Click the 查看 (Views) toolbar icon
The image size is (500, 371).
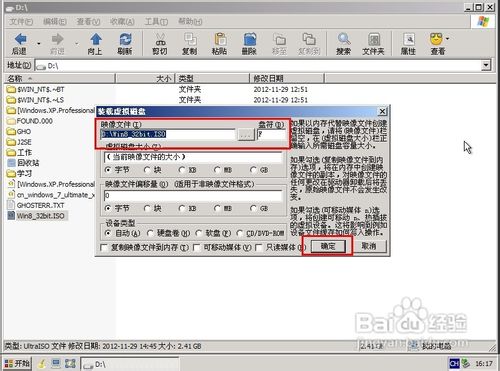click(x=437, y=39)
